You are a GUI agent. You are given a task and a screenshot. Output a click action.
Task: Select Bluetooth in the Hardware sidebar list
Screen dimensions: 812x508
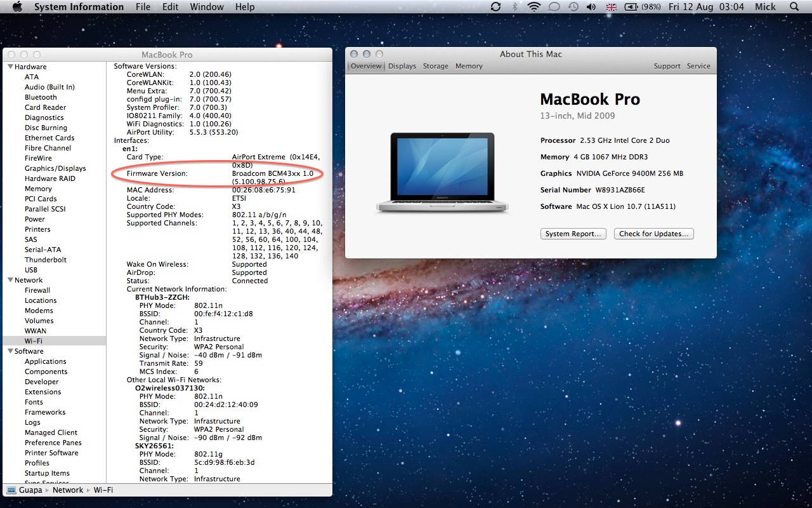click(x=41, y=97)
